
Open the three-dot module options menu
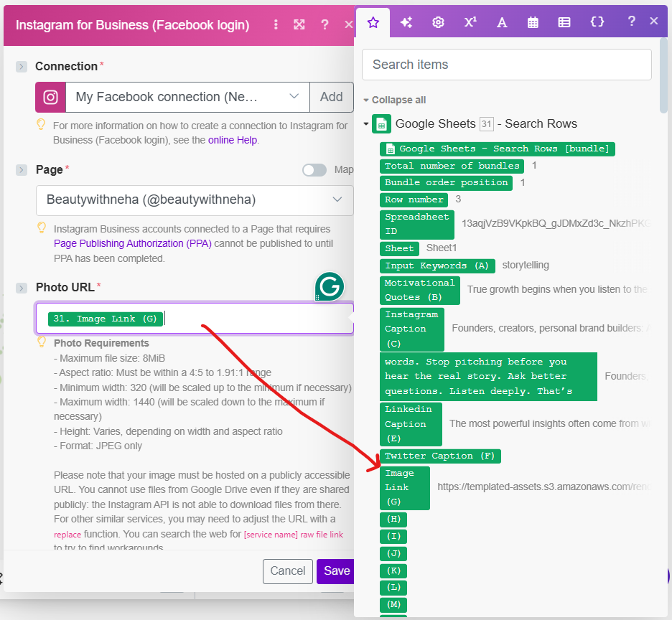click(x=276, y=25)
